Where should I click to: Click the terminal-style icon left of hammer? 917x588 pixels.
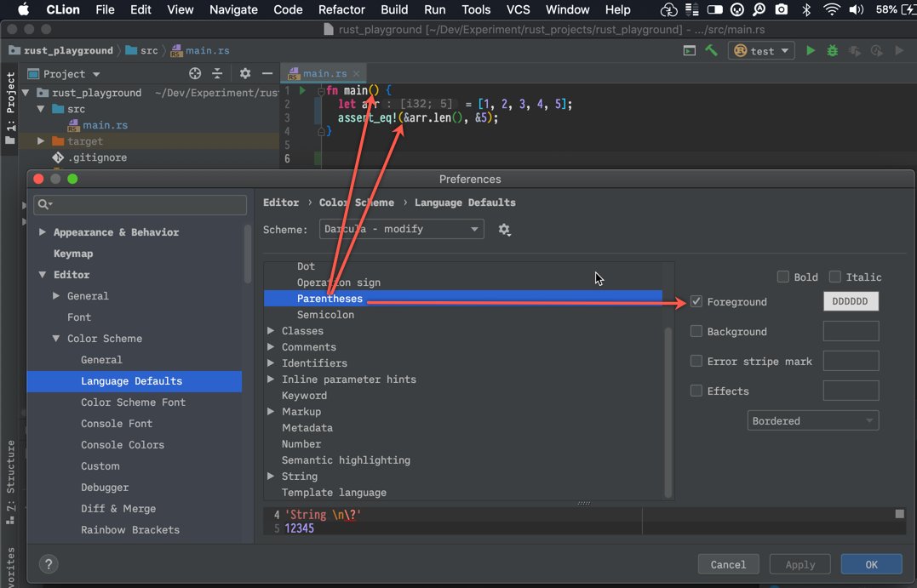pos(690,51)
